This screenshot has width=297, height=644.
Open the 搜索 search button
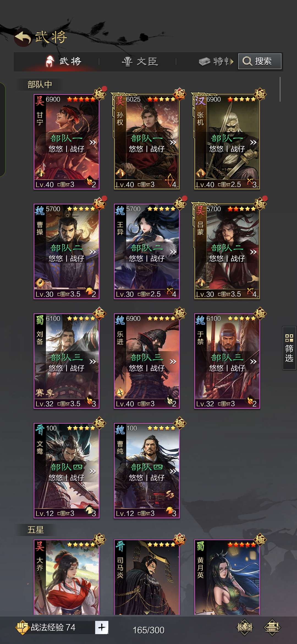coord(260,61)
